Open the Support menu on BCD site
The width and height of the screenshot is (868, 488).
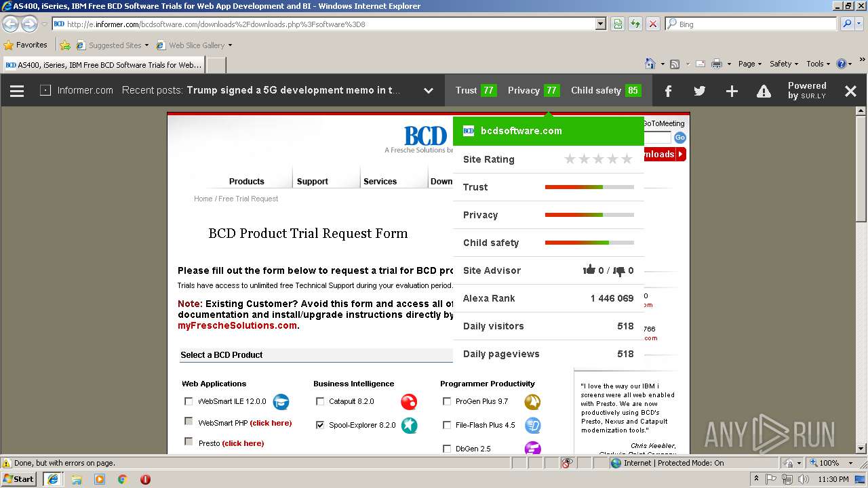(x=312, y=181)
